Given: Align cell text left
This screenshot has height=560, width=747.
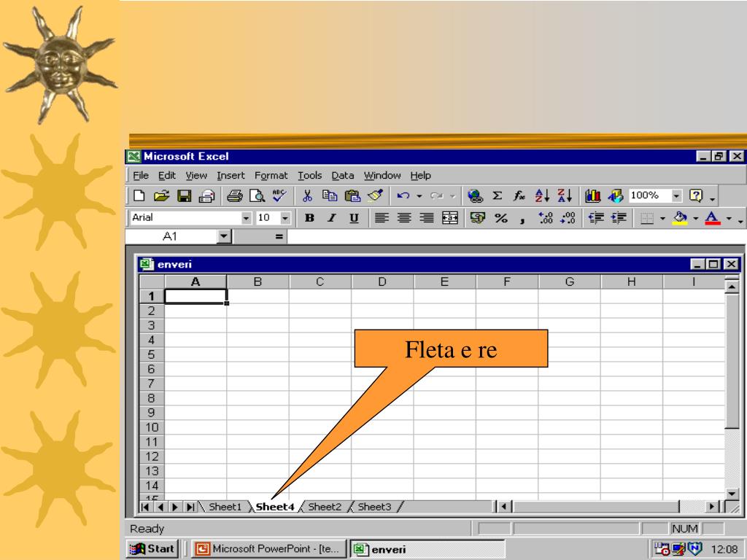Looking at the screenshot, I should click(382, 218).
